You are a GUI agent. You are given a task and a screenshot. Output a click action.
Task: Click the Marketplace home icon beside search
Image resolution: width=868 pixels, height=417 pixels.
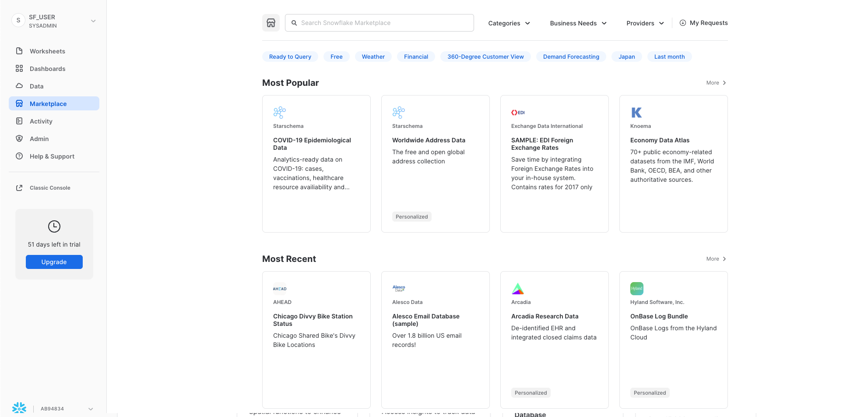271,22
